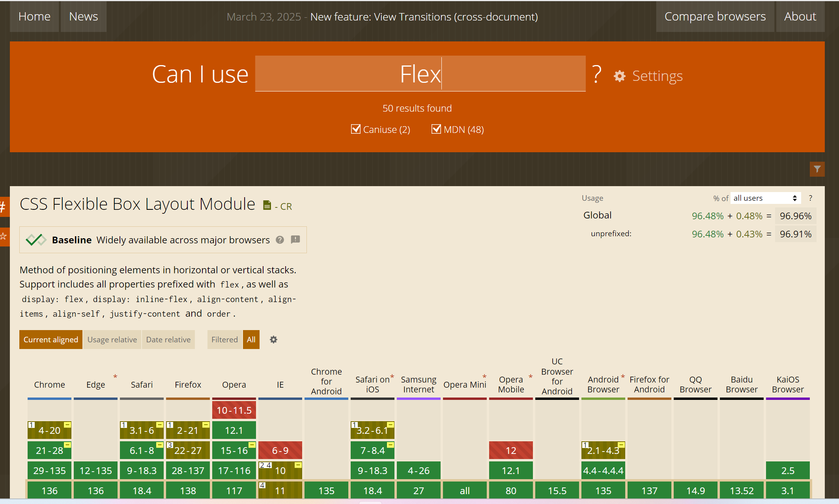Open the 'all users' usage dropdown

click(x=765, y=198)
